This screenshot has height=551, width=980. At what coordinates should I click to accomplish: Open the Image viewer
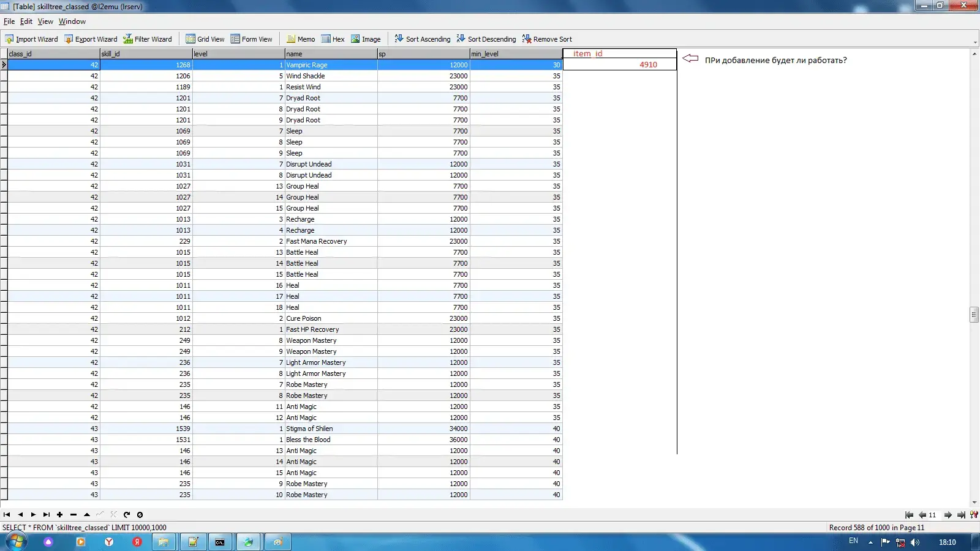pos(366,39)
